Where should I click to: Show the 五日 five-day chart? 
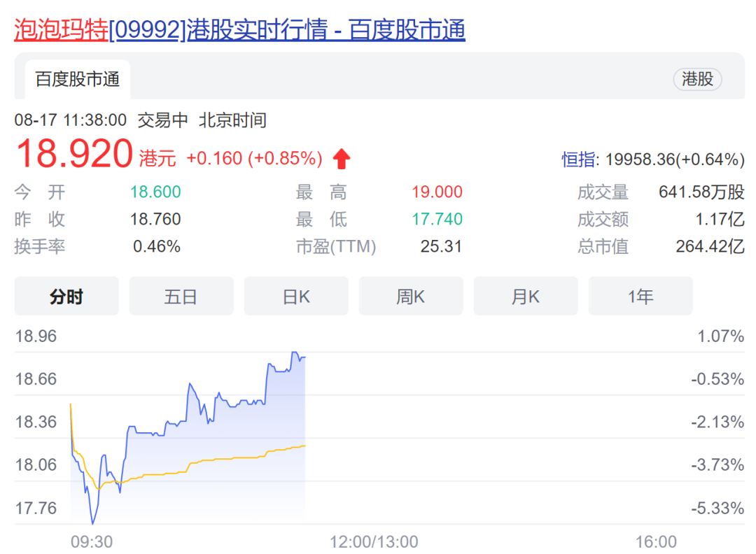[x=181, y=297]
